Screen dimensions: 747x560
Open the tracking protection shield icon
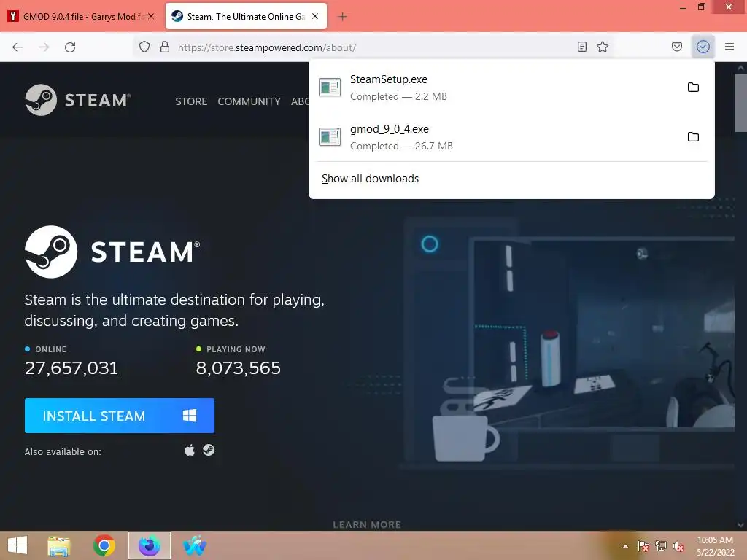pyautogui.click(x=144, y=47)
